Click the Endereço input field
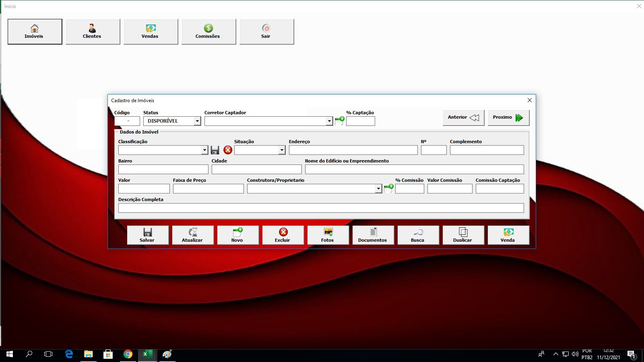The image size is (644, 362). click(353, 150)
